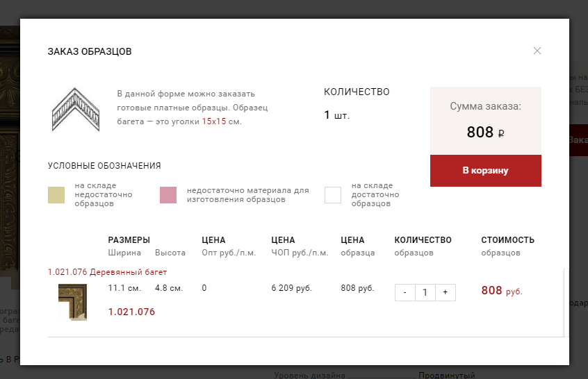Click the 808 руб. sample cost value
This screenshot has width=588, height=379.
[502, 291]
